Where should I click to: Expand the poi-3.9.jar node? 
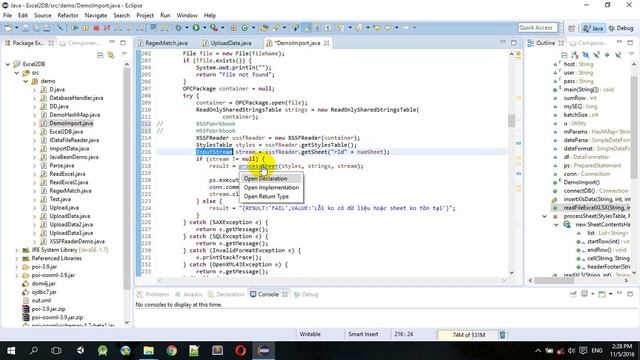(x=17, y=267)
